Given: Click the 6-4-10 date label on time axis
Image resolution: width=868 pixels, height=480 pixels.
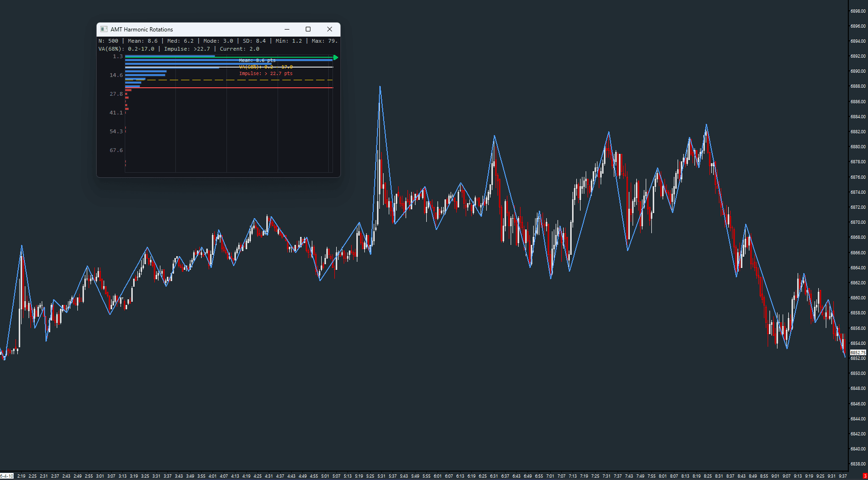Looking at the screenshot, I should click(7, 476).
